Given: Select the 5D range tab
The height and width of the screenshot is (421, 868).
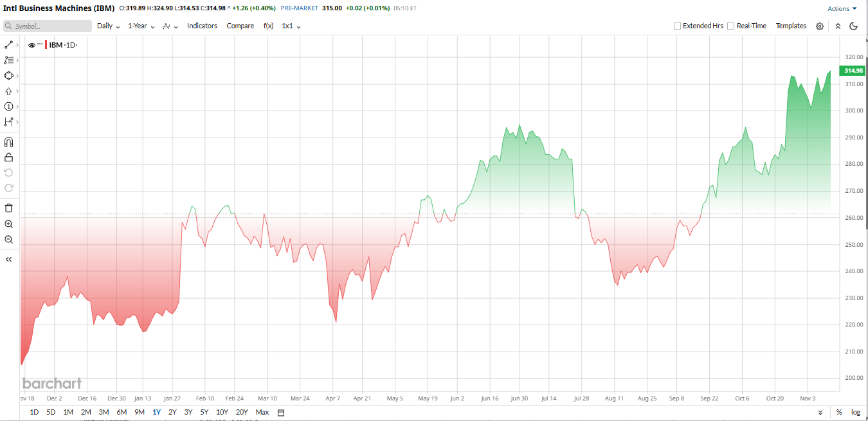Looking at the screenshot, I should coord(51,413).
